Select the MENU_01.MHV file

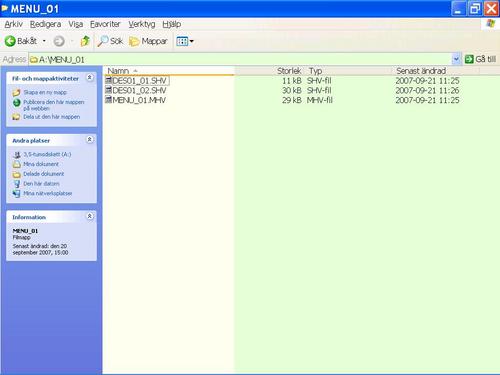[x=135, y=100]
